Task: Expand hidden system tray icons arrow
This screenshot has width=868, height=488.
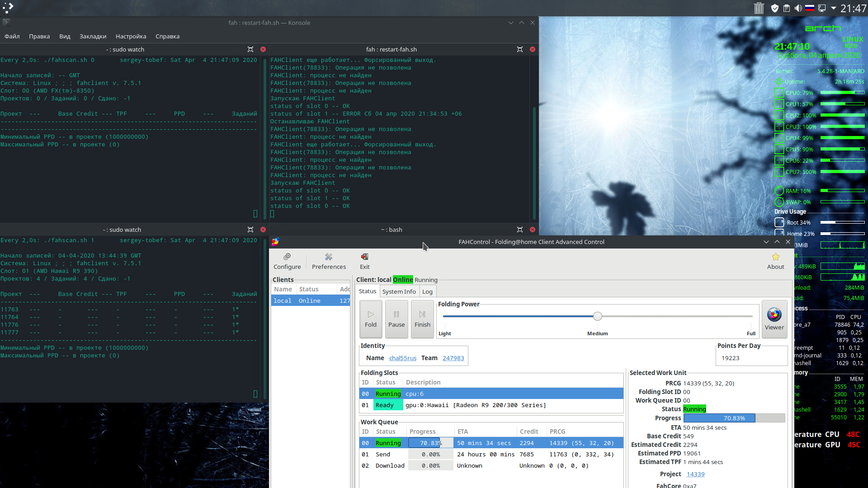Action: point(833,8)
